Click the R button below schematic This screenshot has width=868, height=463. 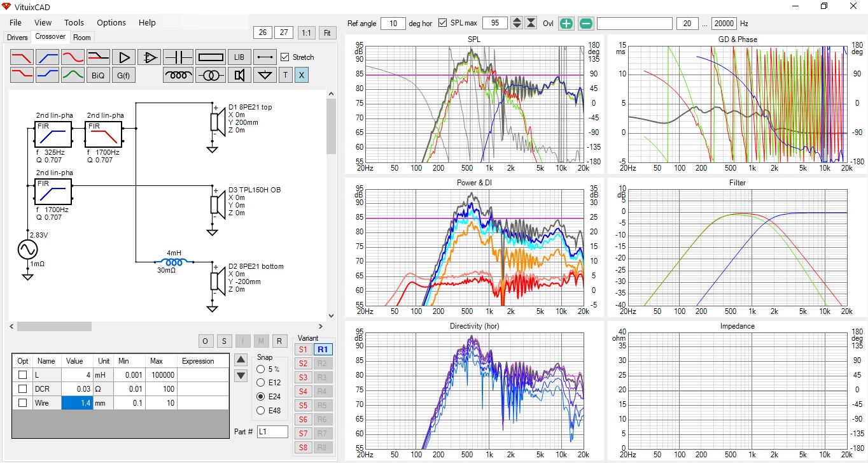[279, 341]
